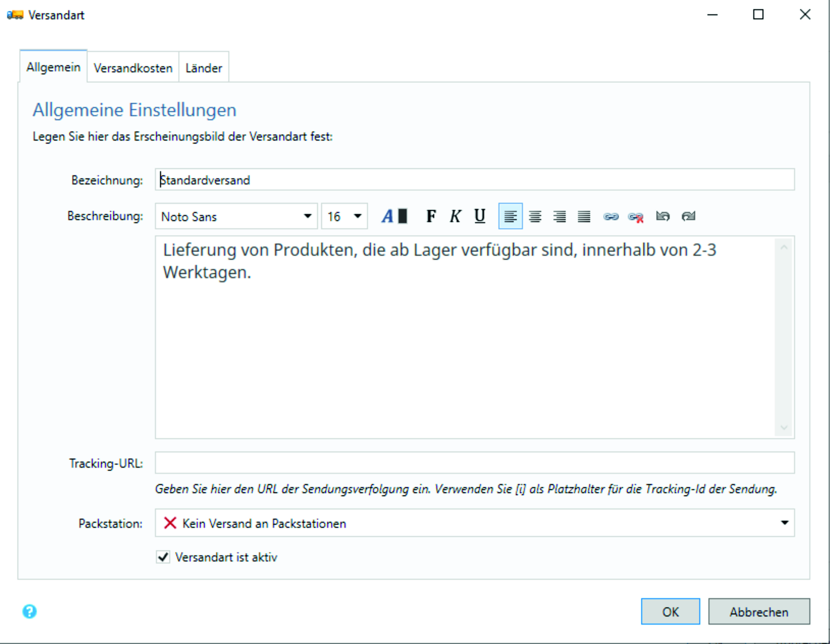Toggle bold formatting (F)

click(431, 216)
